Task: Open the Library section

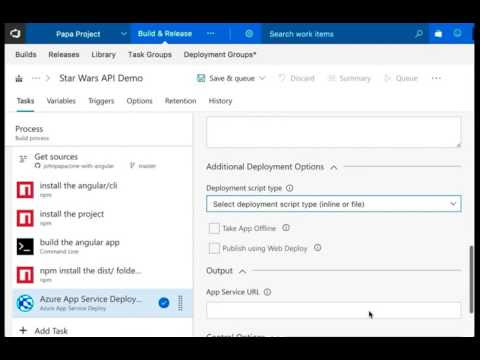Action: 103,54
